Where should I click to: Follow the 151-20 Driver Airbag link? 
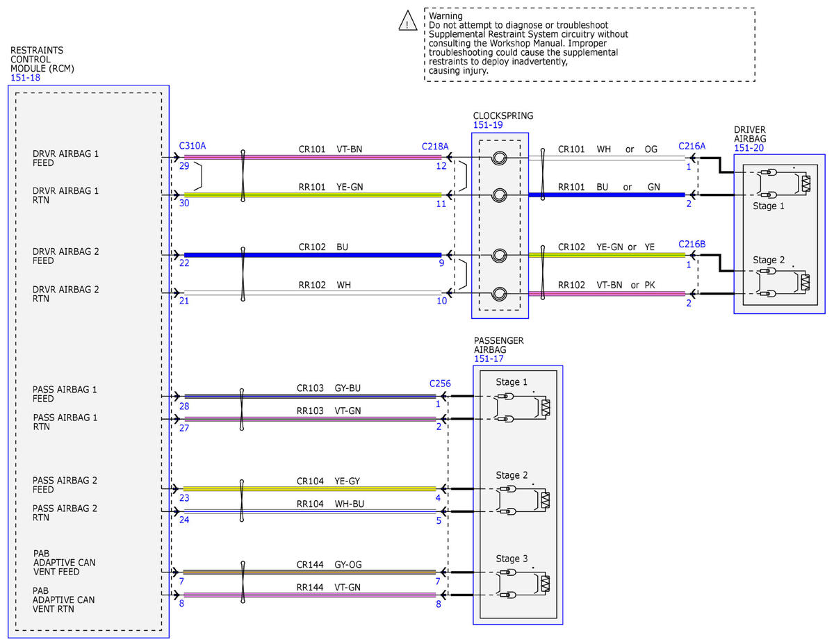749,147
